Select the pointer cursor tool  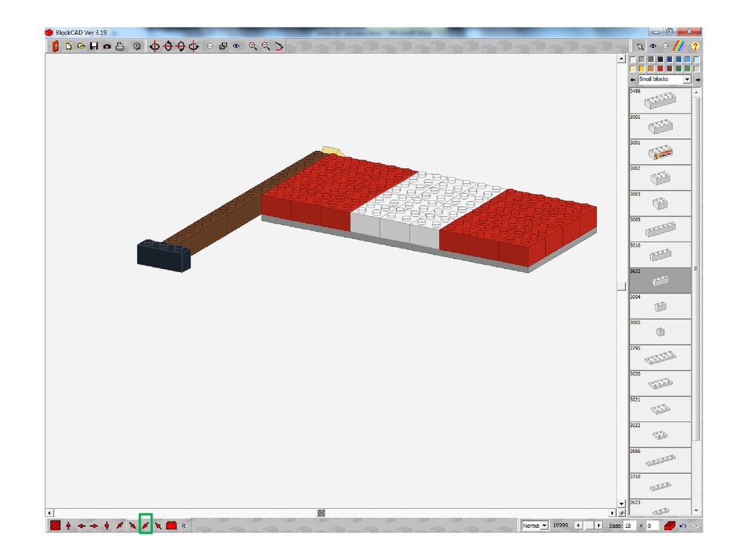click(x=640, y=46)
